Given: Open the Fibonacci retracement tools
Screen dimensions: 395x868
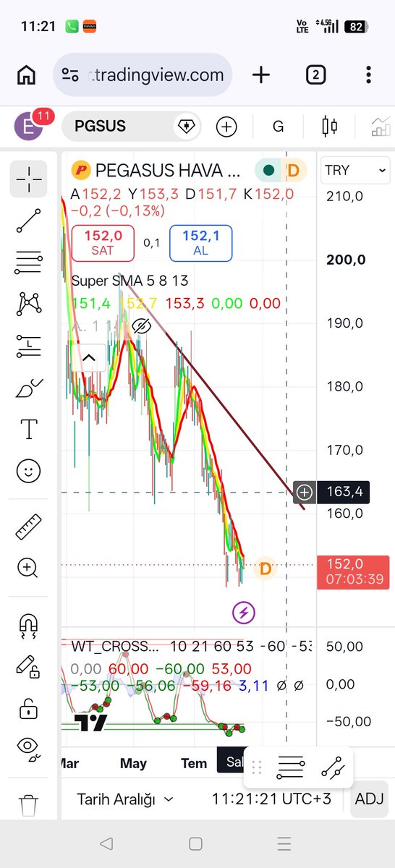Looking at the screenshot, I should [x=28, y=263].
